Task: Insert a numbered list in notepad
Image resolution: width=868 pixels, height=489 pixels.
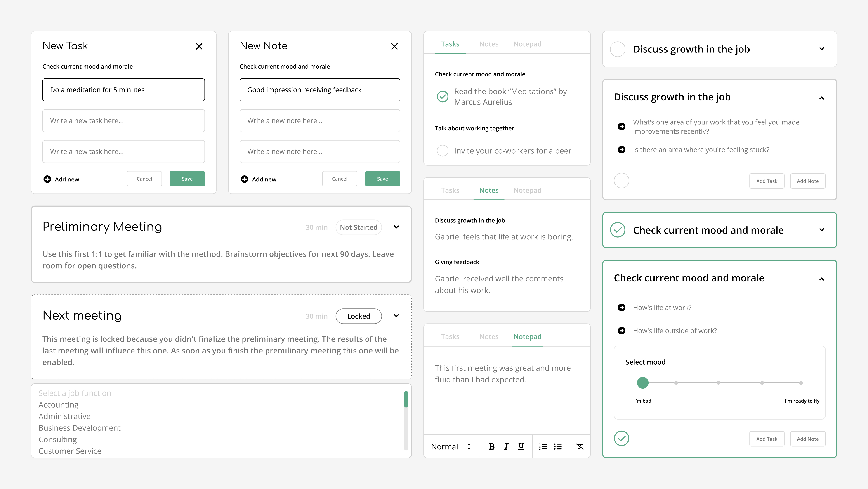Action: tap(543, 446)
